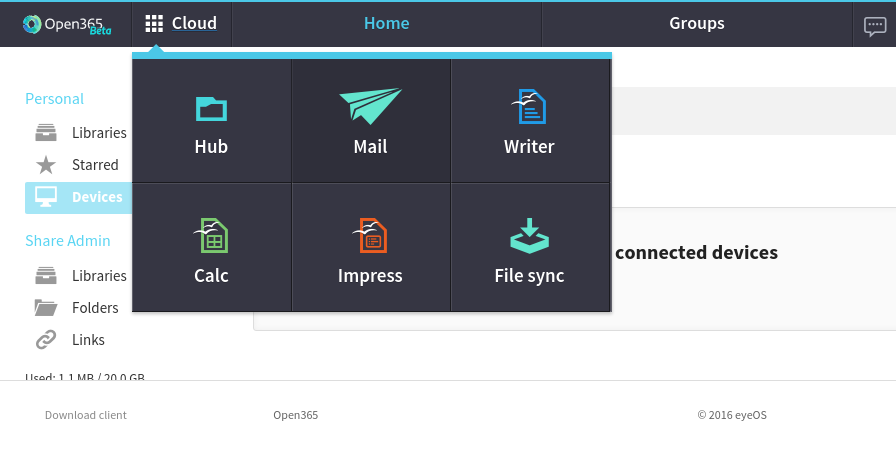Open the chat speech bubble icon
896x457 pixels.
click(875, 26)
